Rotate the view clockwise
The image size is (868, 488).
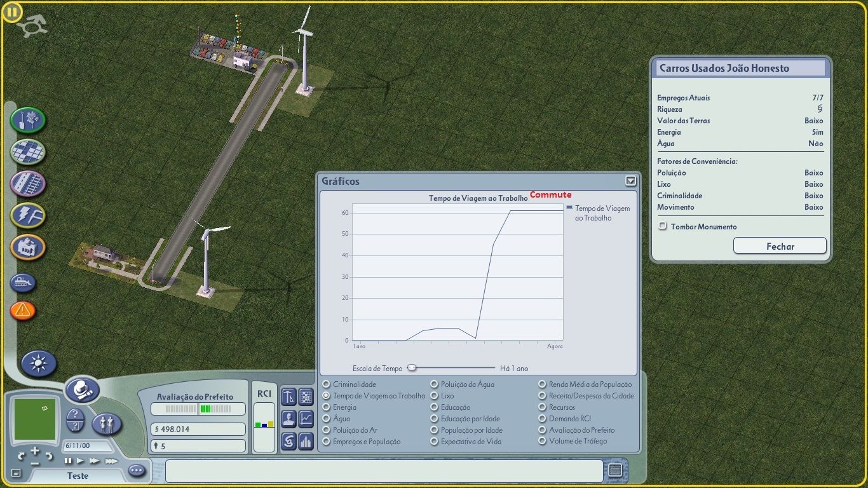pos(49,456)
